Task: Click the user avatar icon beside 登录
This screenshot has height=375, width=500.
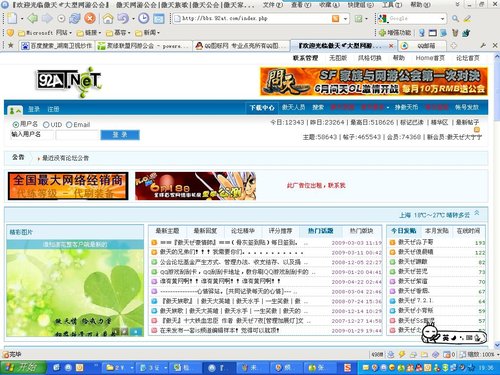Action: click(14, 109)
